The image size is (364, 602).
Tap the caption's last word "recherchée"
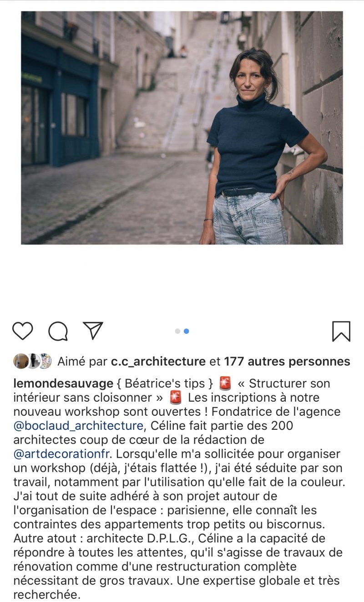pos(47,595)
